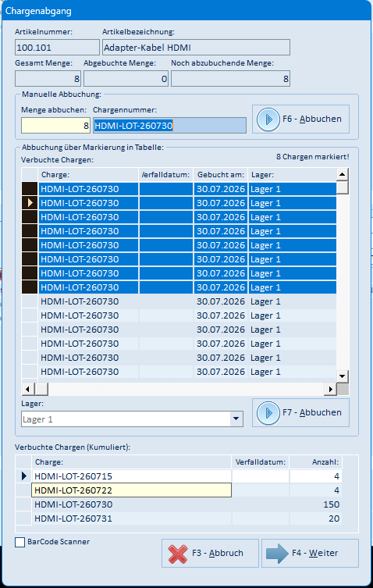Select row selector of first unmarked batch row
373x588 pixels.
click(x=30, y=301)
